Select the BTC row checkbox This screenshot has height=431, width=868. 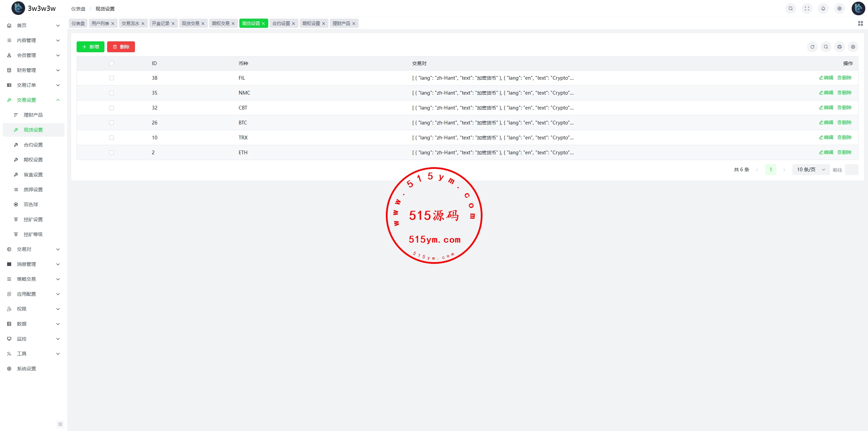[x=112, y=123]
